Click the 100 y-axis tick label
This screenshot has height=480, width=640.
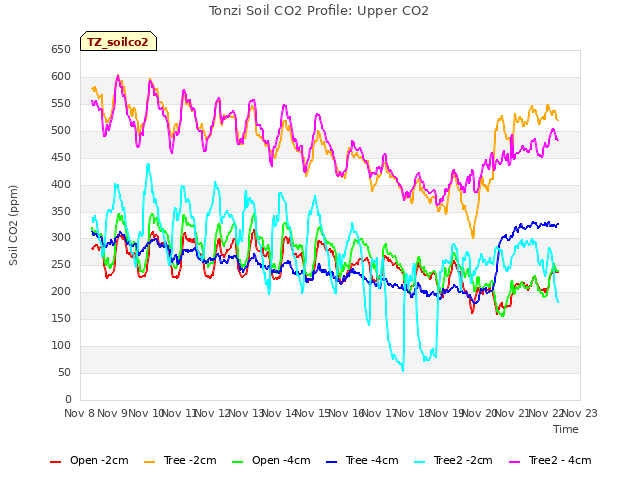click(61, 345)
